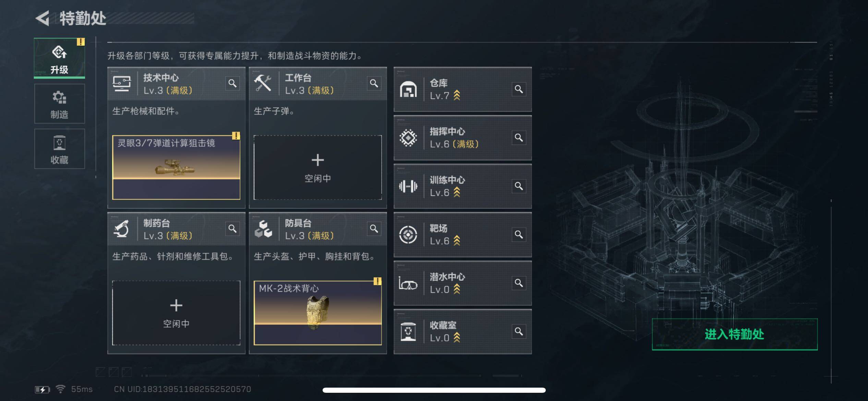Image resolution: width=868 pixels, height=401 pixels.
Task: Add production in idle 制药台 slot
Action: tap(176, 313)
